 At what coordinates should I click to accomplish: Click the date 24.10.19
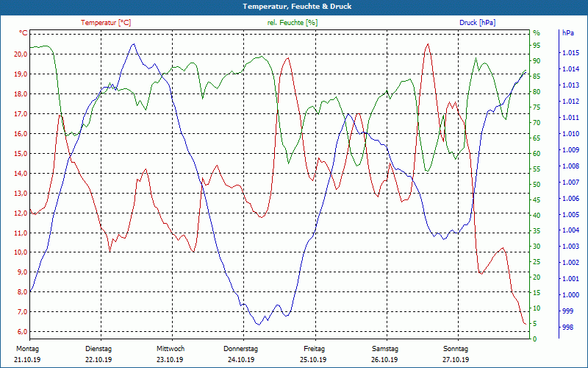[241, 360]
